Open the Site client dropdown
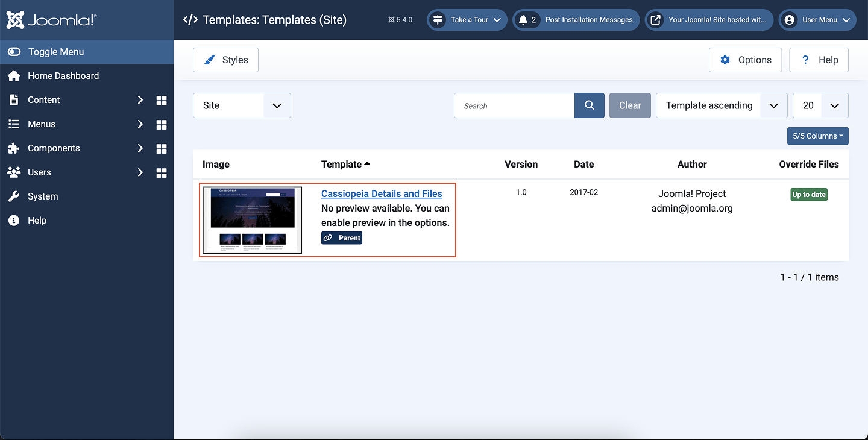This screenshot has width=868, height=440. pos(242,105)
